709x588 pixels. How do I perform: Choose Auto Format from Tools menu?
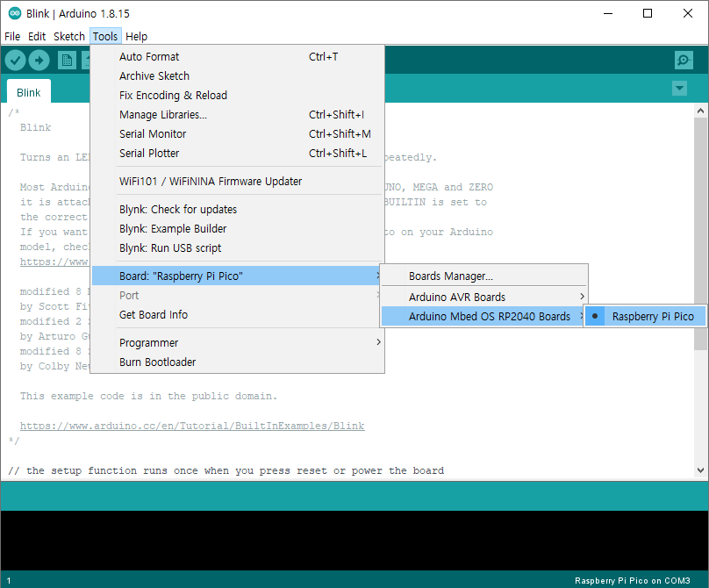click(x=238, y=56)
